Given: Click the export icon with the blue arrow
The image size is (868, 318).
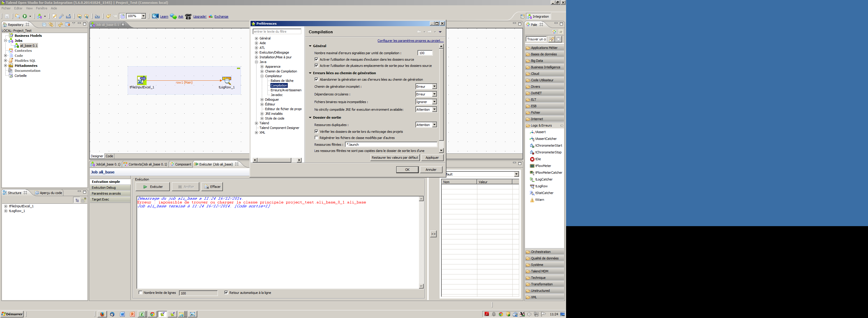Looking at the screenshot, I should click(x=69, y=16).
